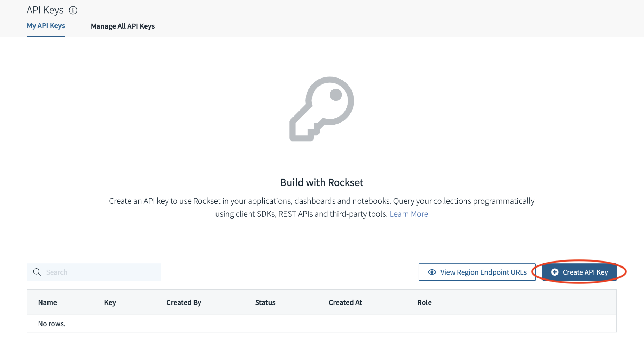Viewport: 644px width, 339px height.
Task: Open the Learn More link
Action: pos(409,214)
